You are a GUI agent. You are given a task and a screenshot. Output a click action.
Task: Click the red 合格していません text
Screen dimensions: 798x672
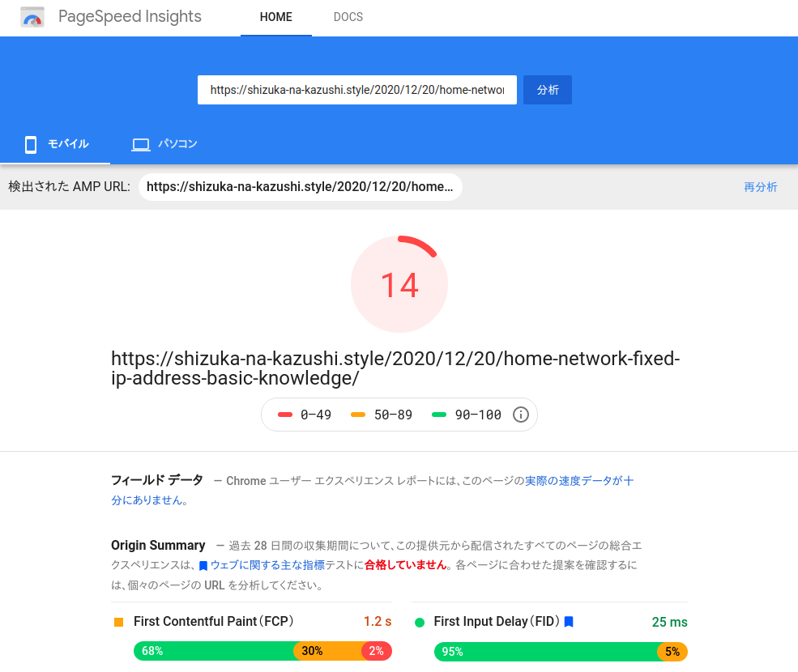pyautogui.click(x=406, y=565)
